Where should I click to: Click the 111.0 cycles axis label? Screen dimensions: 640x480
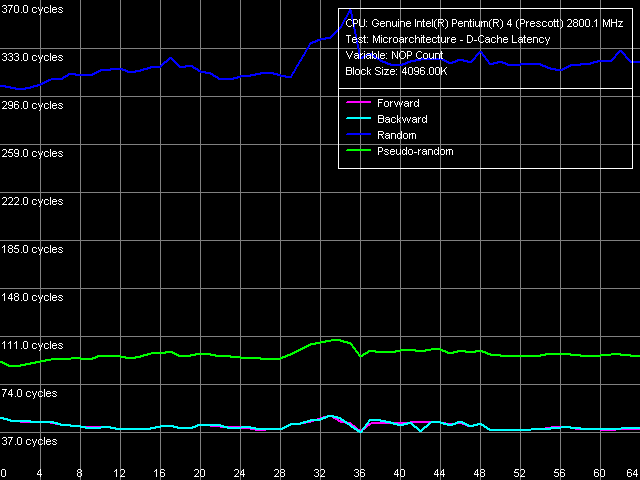click(x=32, y=346)
